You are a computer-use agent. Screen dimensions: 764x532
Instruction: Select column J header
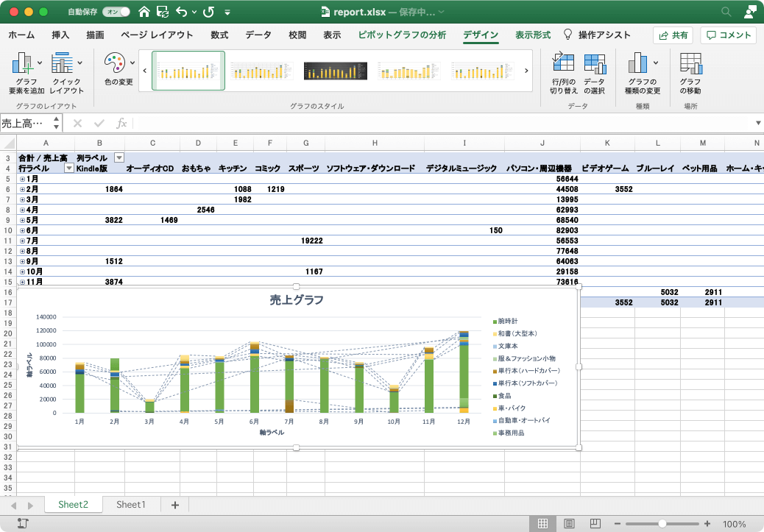pos(542,143)
